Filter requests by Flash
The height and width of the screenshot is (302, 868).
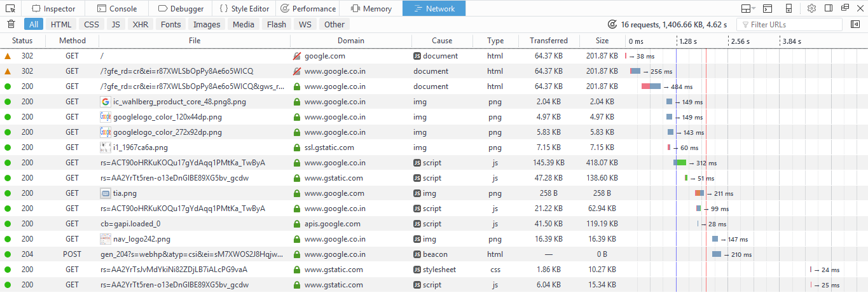pos(277,24)
